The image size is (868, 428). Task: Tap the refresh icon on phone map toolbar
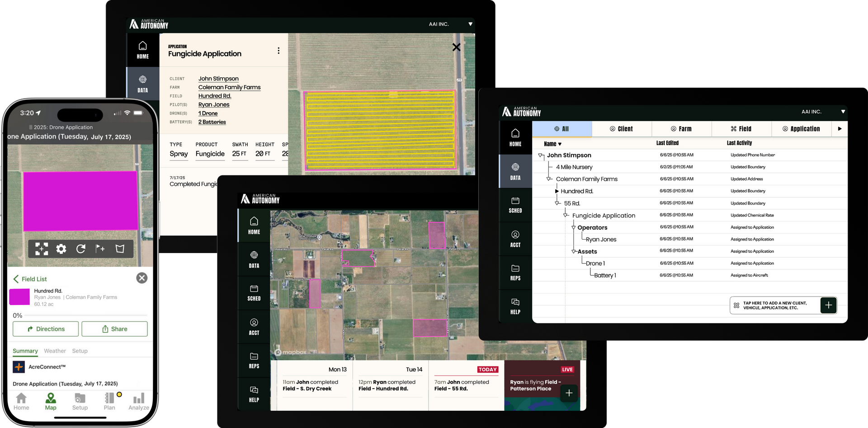81,249
